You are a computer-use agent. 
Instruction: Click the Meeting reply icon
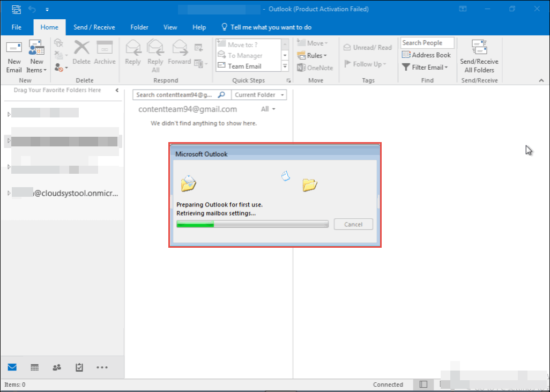[x=198, y=48]
